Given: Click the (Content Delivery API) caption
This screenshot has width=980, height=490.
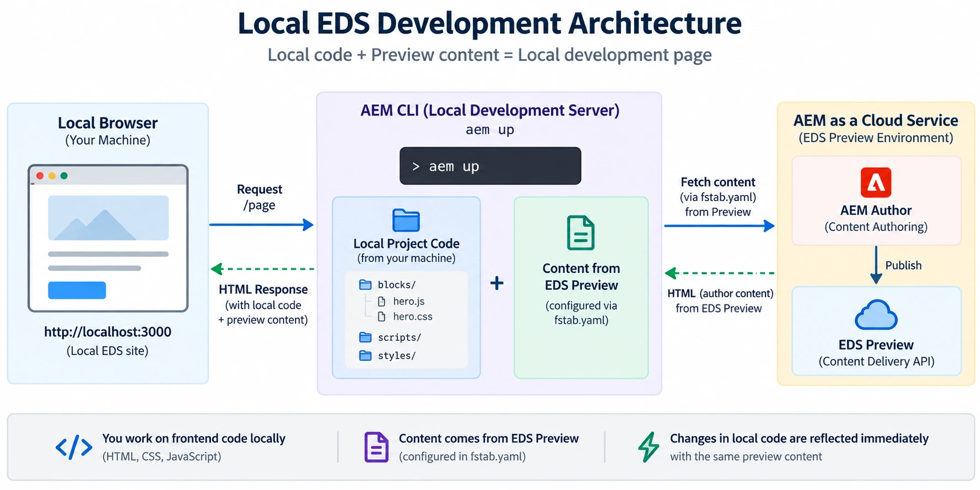Looking at the screenshot, I should coord(876,362).
